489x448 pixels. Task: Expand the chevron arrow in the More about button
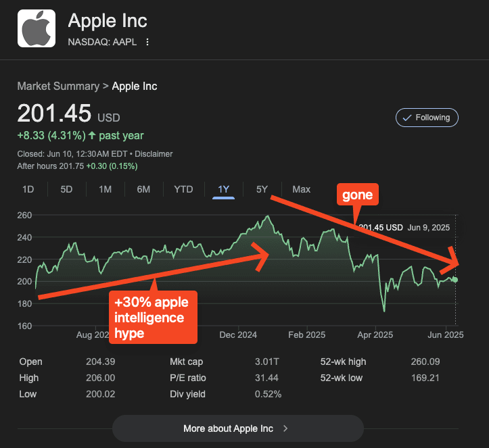coord(285,428)
